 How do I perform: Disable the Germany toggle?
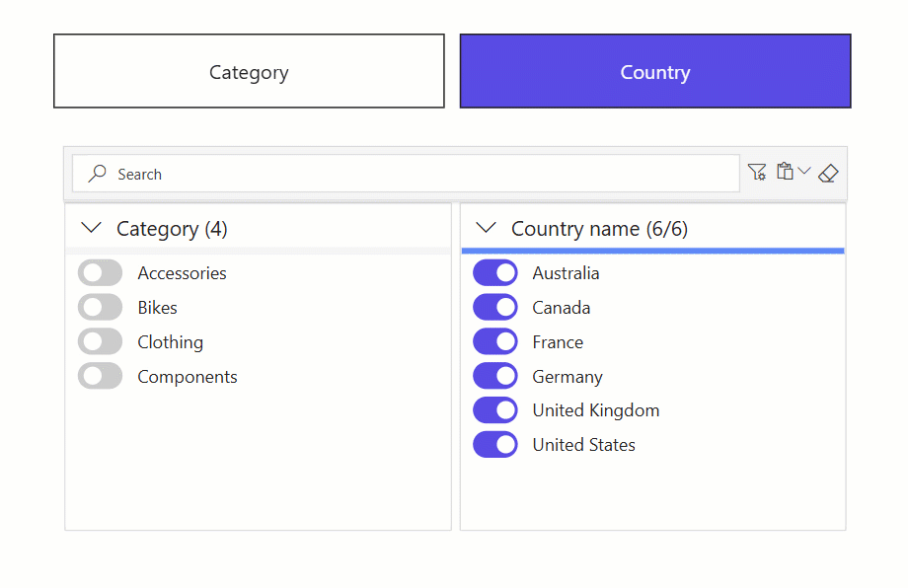[495, 376]
